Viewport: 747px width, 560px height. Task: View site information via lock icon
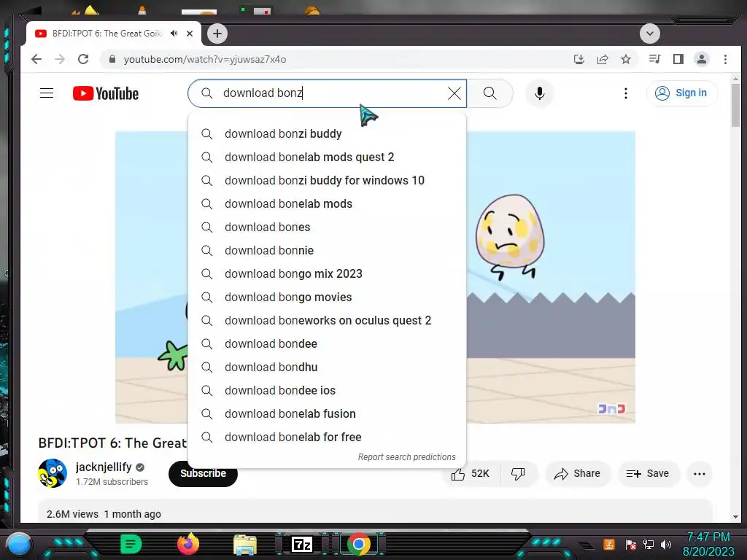tap(112, 59)
